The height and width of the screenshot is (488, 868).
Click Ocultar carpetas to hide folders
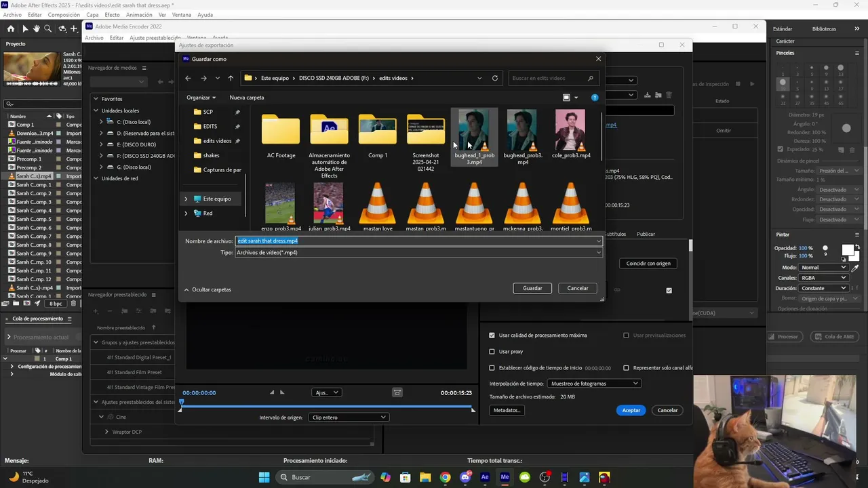(x=208, y=289)
